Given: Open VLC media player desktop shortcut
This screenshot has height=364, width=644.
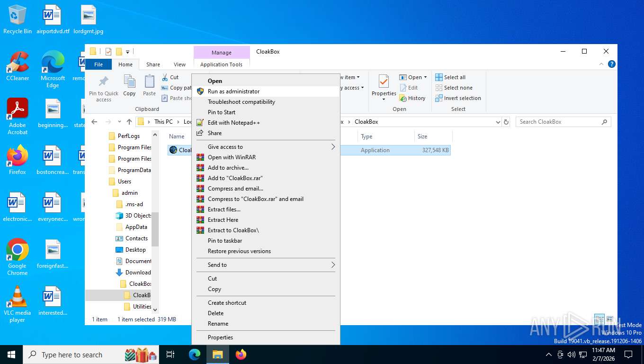Looking at the screenshot, I should click(x=18, y=304).
